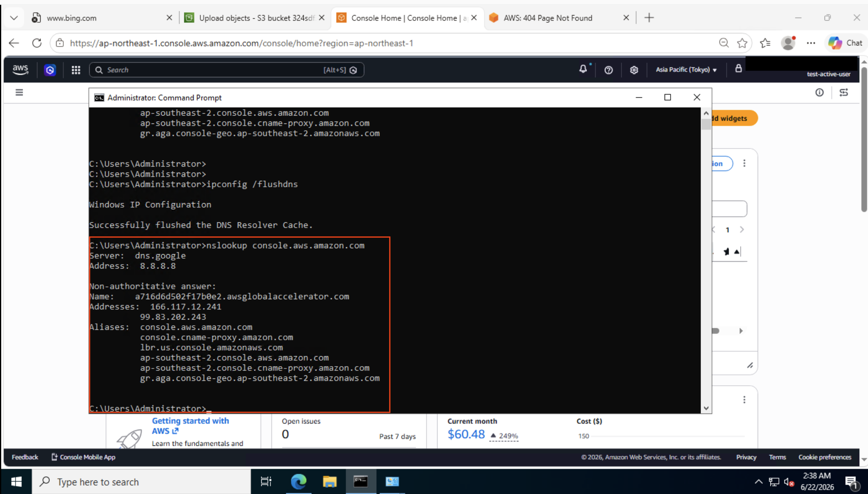Image resolution: width=868 pixels, height=494 pixels.
Task: Open the Favorites list icon
Action: click(x=765, y=43)
